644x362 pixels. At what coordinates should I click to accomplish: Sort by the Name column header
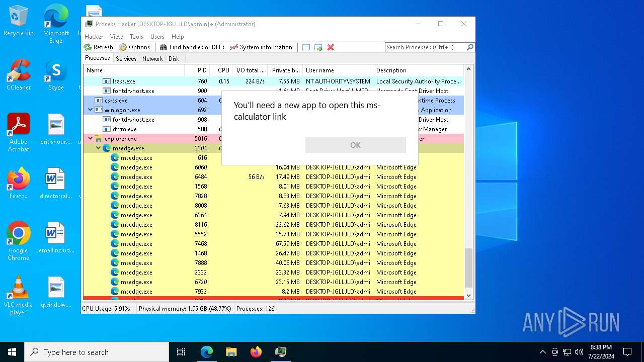[134, 70]
